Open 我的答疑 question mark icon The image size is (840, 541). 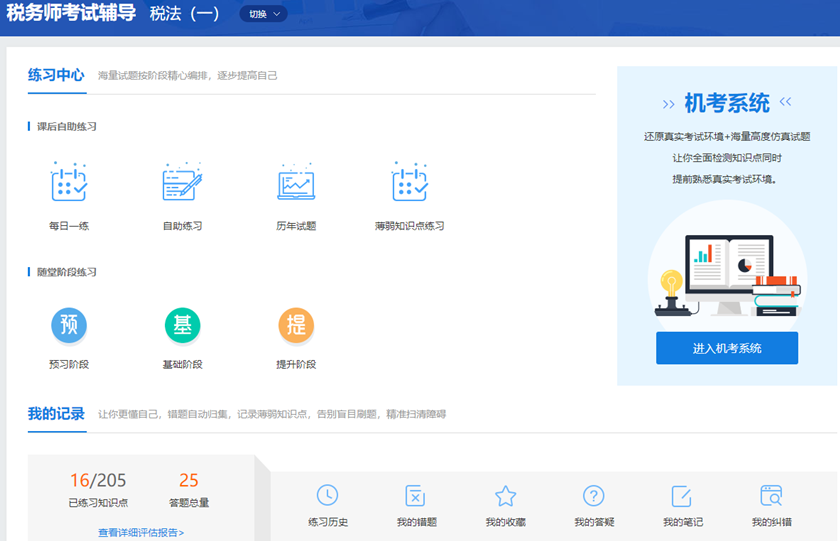tap(594, 496)
